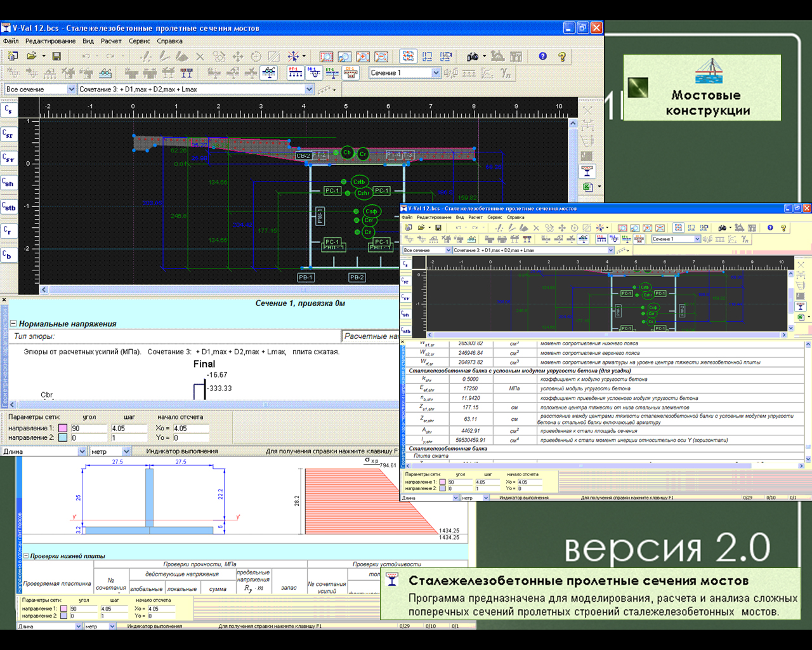
Task: Click the Csh button in main left sidebar
Action: click(x=8, y=183)
